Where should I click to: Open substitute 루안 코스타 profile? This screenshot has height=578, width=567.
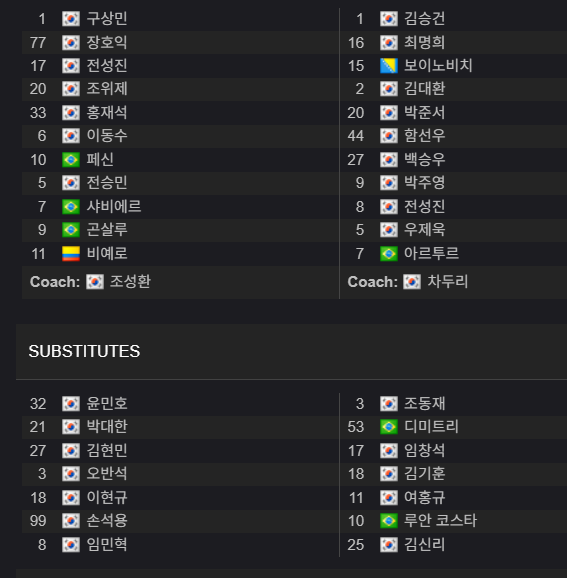point(441,521)
